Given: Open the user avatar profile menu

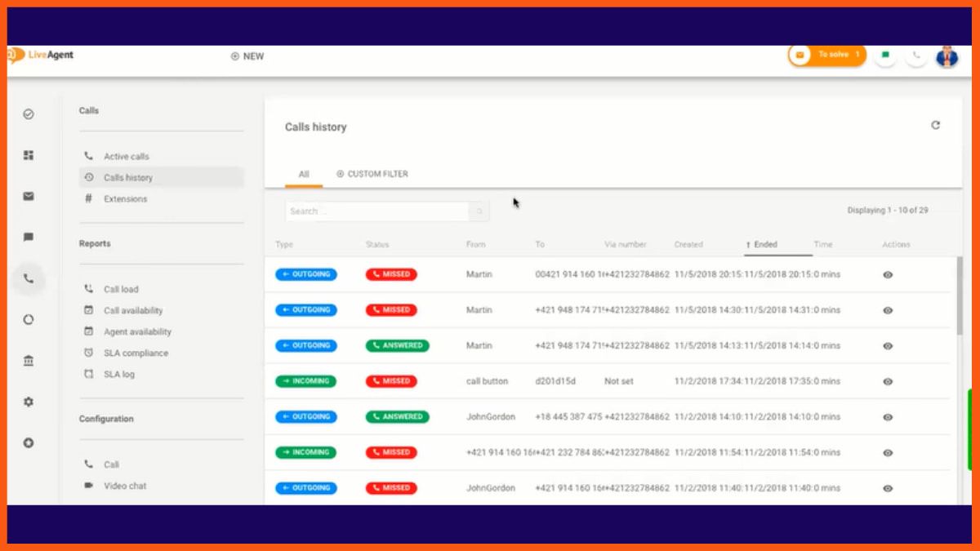Looking at the screenshot, I should point(947,56).
